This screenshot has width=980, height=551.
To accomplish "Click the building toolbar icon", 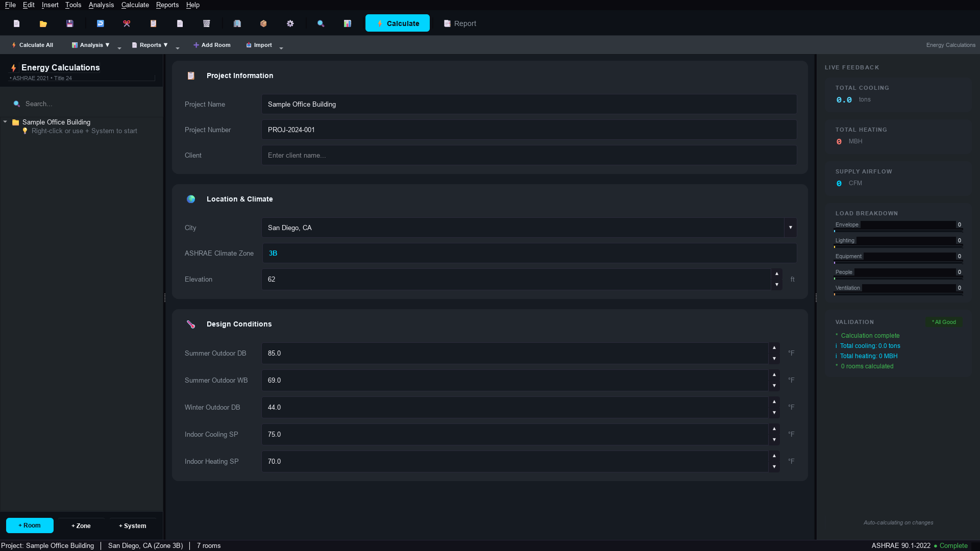I will [x=237, y=23].
